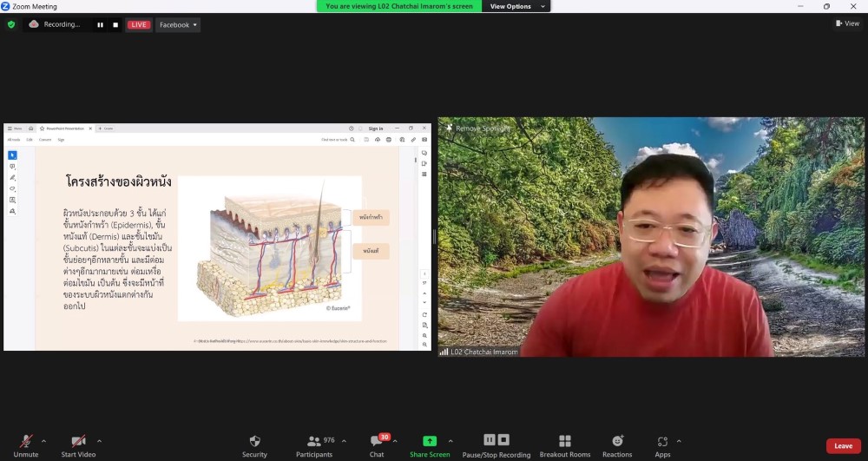Open the Facebook live stream dropdown
The width and height of the screenshot is (868, 461).
(x=178, y=25)
